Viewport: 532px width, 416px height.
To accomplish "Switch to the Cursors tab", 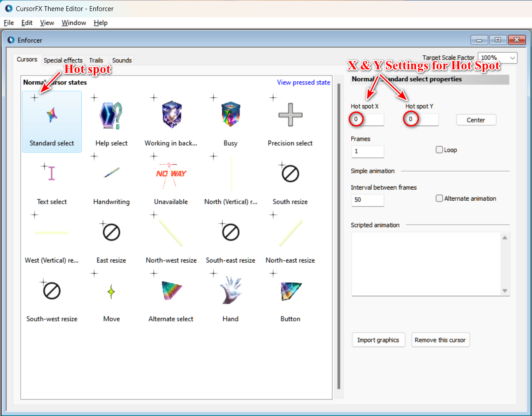I will point(27,60).
